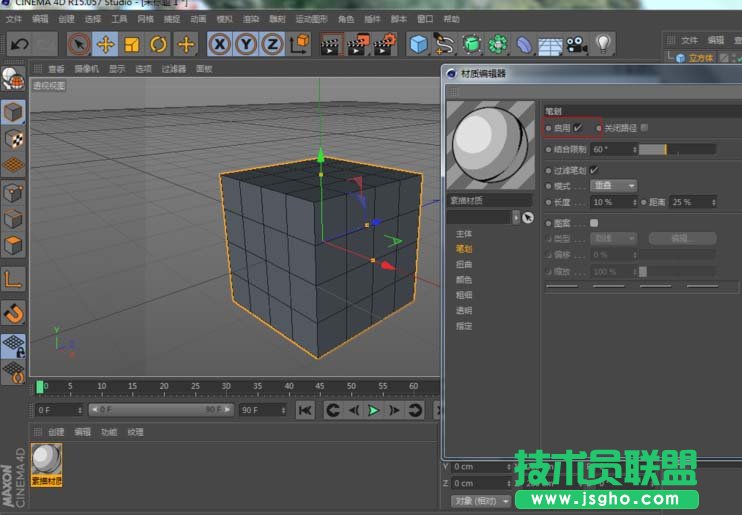The height and width of the screenshot is (515, 742).
Task: Toggle the 图案 checkbox
Action: (x=594, y=222)
